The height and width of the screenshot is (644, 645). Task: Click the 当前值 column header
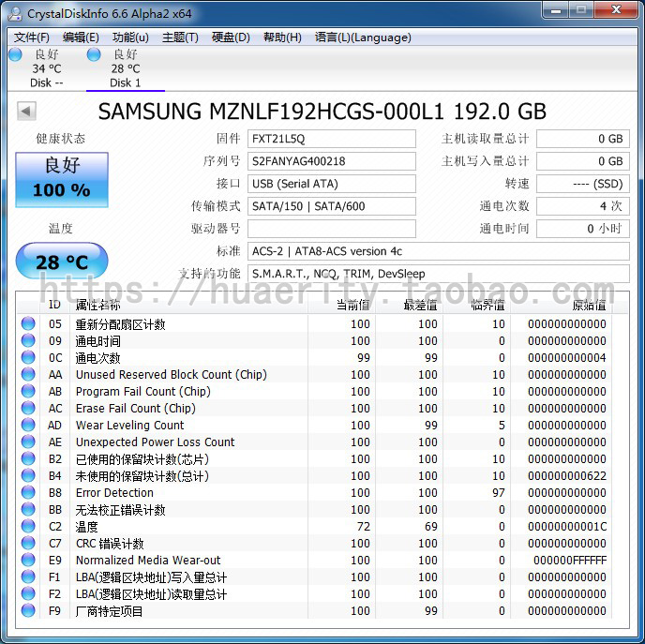[342, 305]
